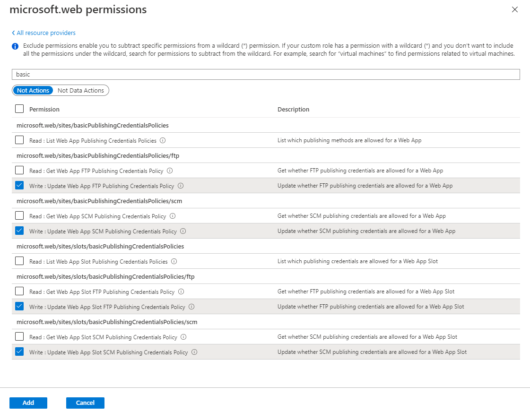Toggle the select-all checkbox in the Permission header
Image resolution: width=530 pixels, height=420 pixels.
[19, 109]
